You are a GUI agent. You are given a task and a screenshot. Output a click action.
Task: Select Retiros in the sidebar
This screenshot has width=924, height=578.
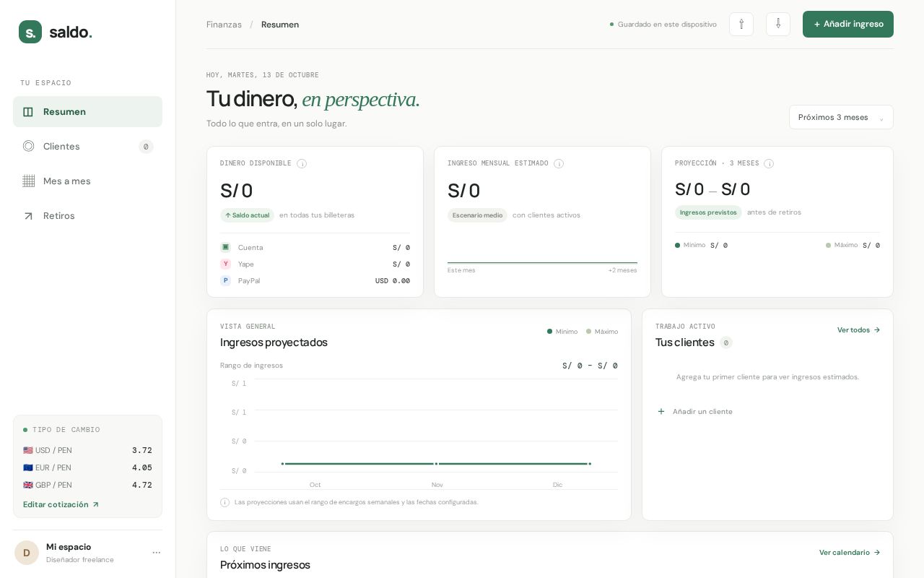click(87, 216)
